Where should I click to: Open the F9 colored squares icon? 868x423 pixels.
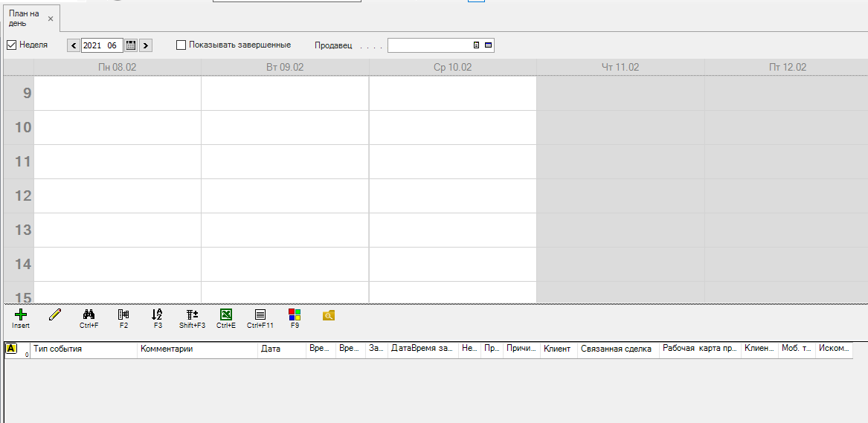click(295, 315)
